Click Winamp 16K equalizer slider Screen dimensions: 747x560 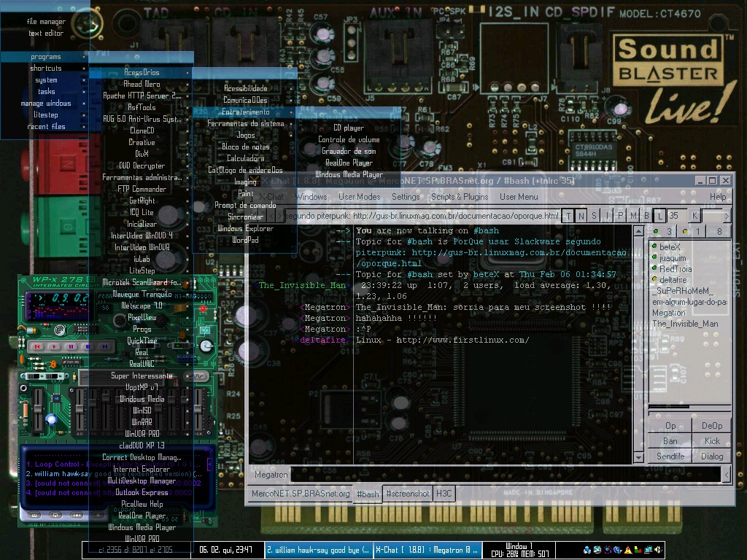[198, 410]
